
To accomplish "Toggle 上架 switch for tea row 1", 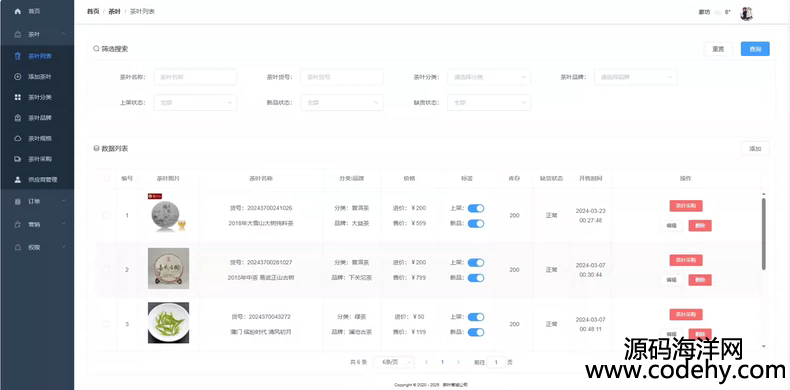I will 476,208.
